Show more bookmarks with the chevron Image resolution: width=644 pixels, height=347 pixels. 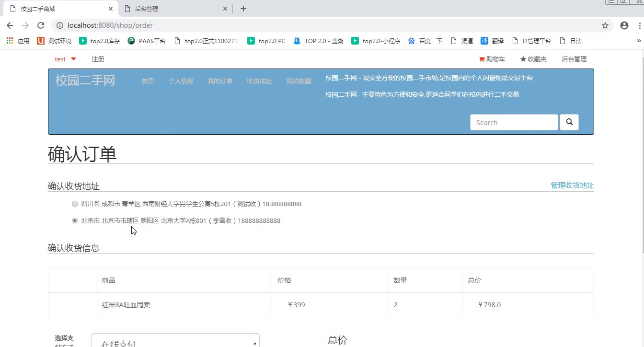tap(639, 41)
